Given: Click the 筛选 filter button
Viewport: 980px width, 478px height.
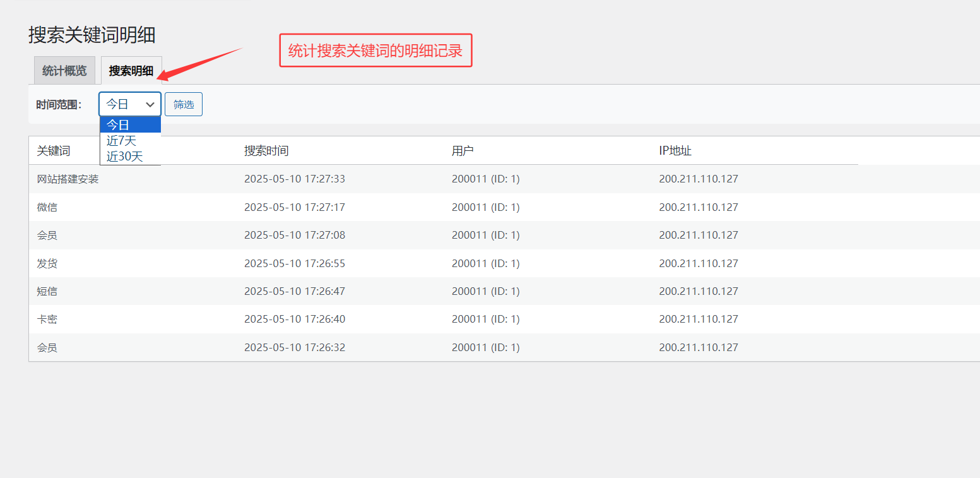Looking at the screenshot, I should coord(184,104).
